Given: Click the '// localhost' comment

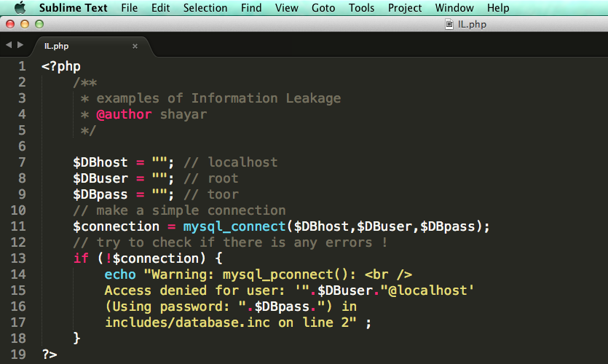Looking at the screenshot, I should point(230,162).
